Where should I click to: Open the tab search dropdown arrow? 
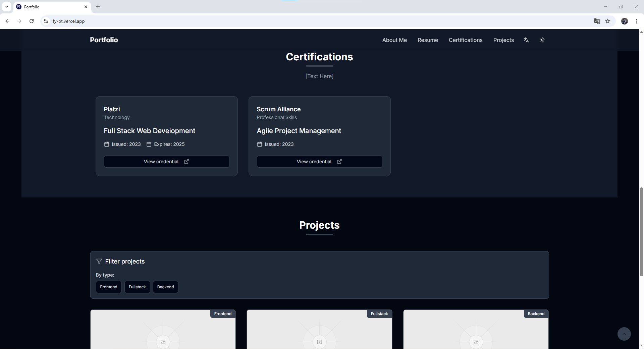click(7, 7)
